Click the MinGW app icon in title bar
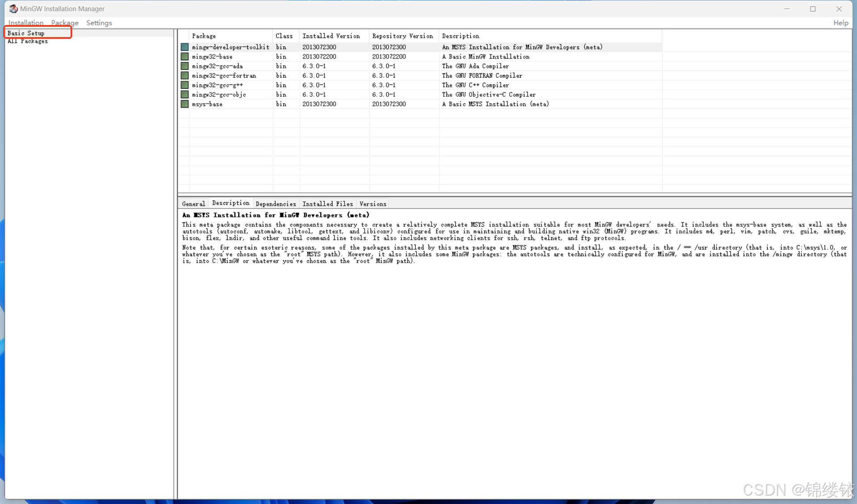Viewport: 857px width, 504px height. 13,8
